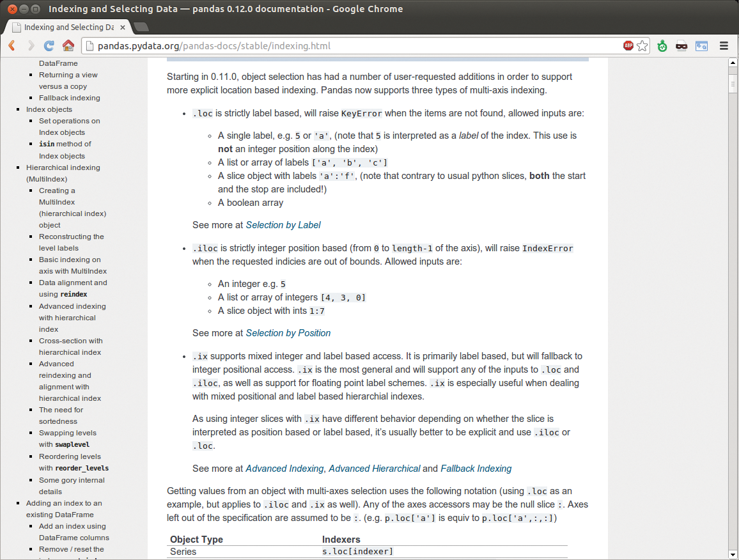Click the browser Back arrow
739x560 pixels.
pyautogui.click(x=12, y=46)
